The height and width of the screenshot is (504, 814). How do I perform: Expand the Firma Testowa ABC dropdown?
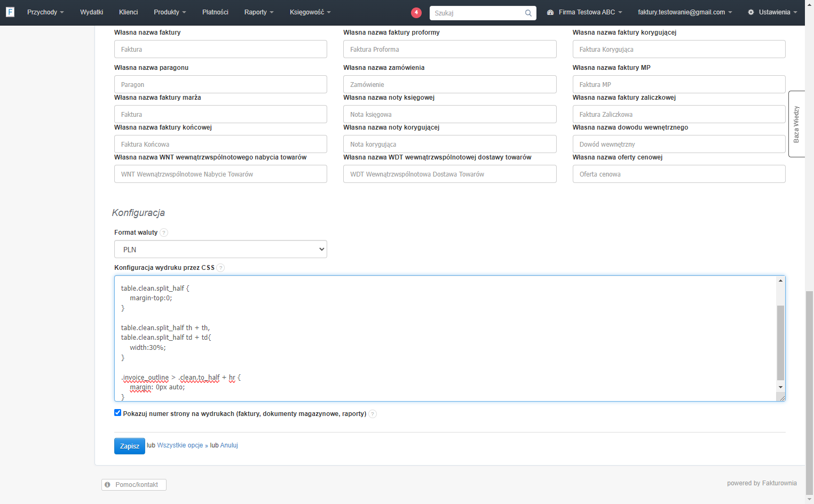pos(584,12)
